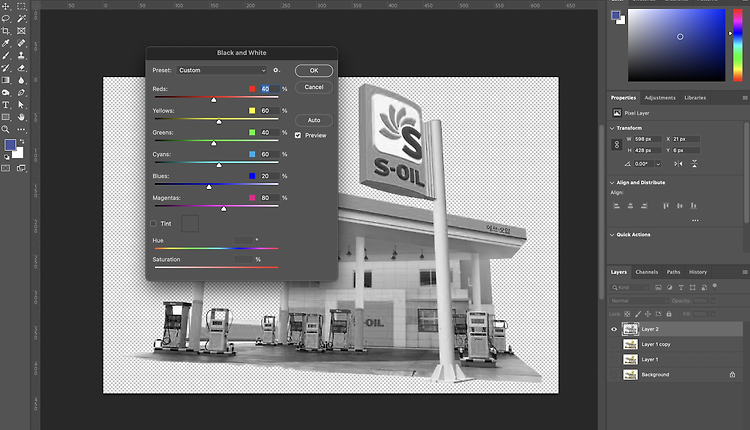Toggle Quick Mask mode

[6, 168]
